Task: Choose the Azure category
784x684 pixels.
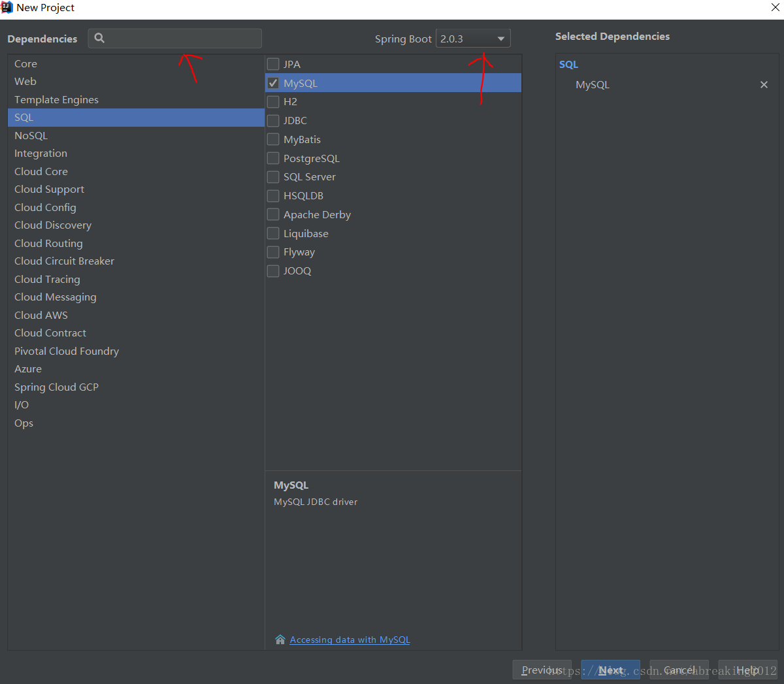Action: click(x=136, y=369)
